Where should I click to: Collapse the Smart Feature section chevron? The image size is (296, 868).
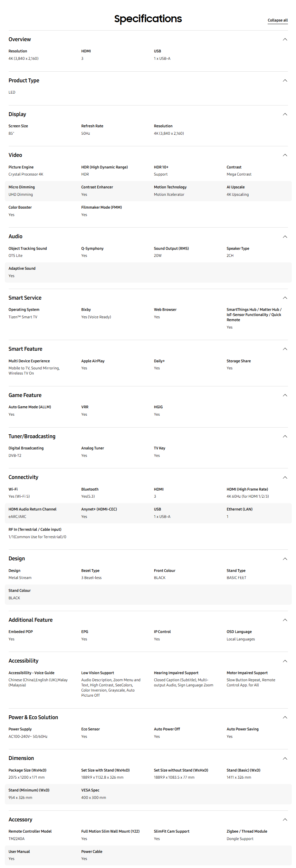[x=285, y=349]
